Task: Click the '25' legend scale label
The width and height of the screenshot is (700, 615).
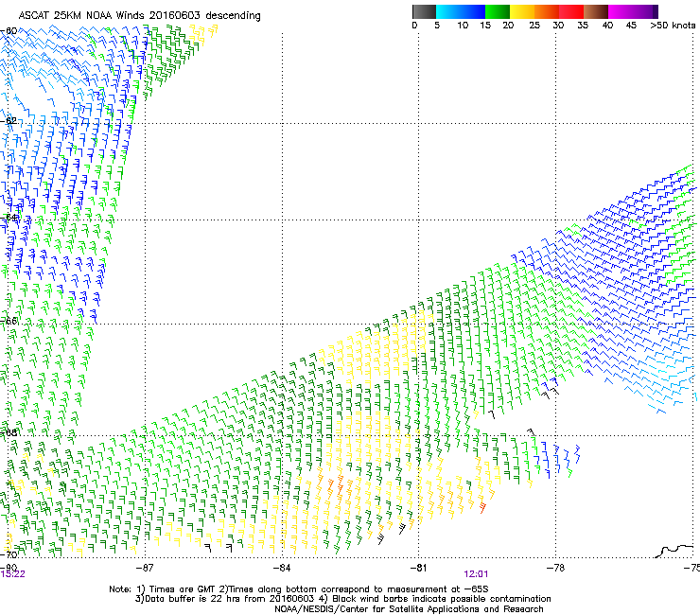Action: (x=534, y=26)
